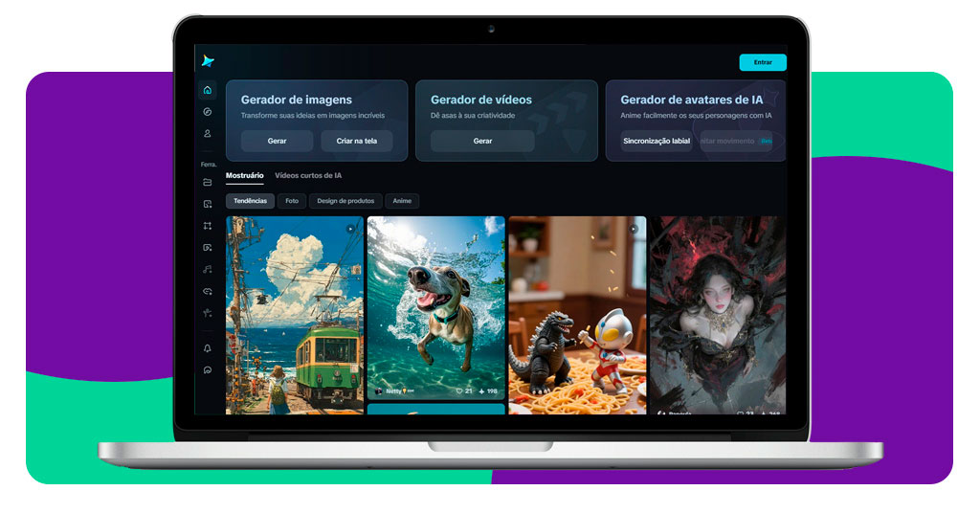This screenshot has width=980, height=513.
Task: Select the Design de produtos filter
Action: pyautogui.click(x=345, y=201)
